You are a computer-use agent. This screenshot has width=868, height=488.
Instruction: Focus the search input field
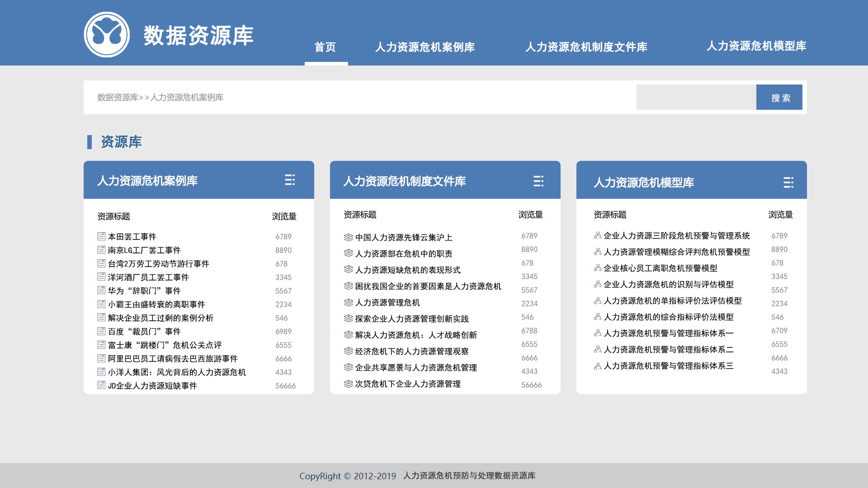pos(696,97)
